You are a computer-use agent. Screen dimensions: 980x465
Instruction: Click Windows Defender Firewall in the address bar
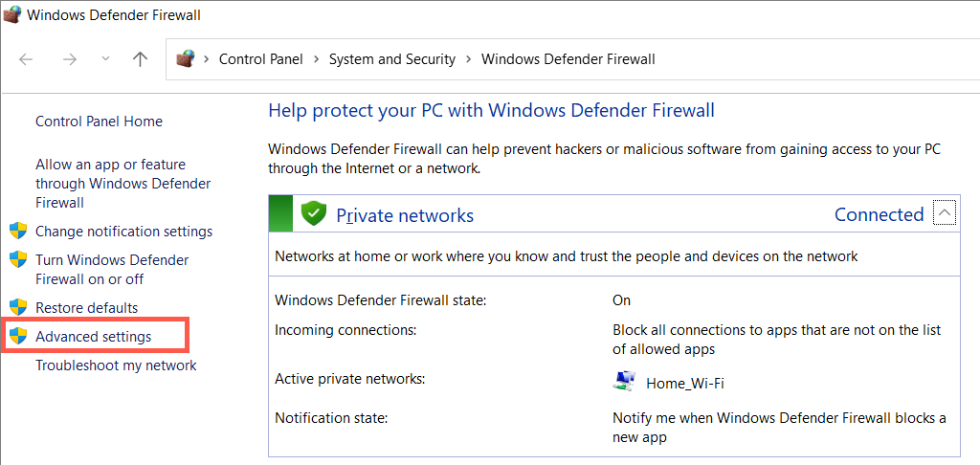tap(568, 59)
